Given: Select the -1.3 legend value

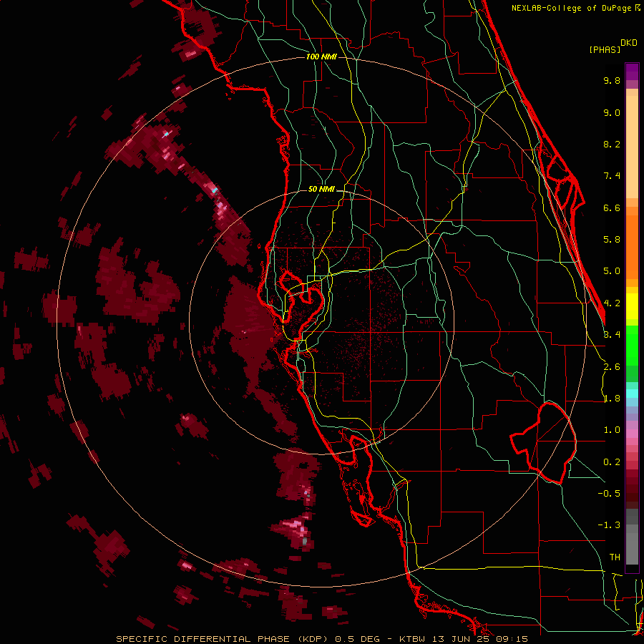Looking at the screenshot, I should click(x=609, y=525).
